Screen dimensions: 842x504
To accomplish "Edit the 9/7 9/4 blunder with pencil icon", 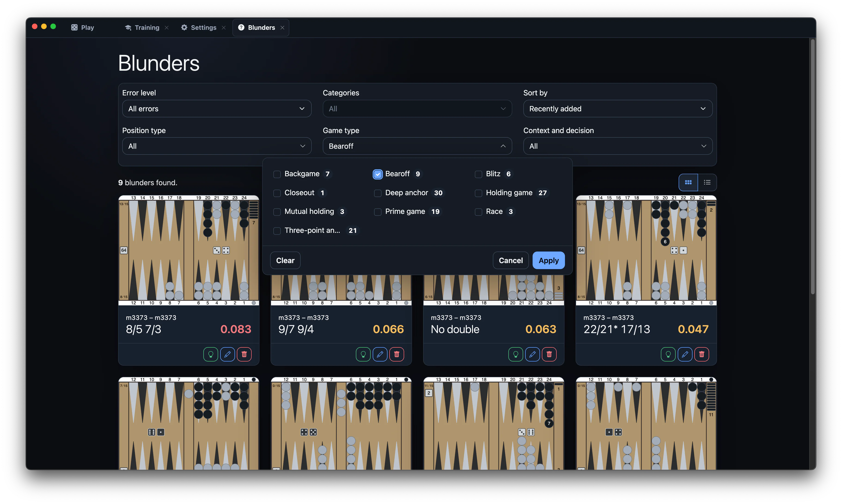I will point(380,354).
